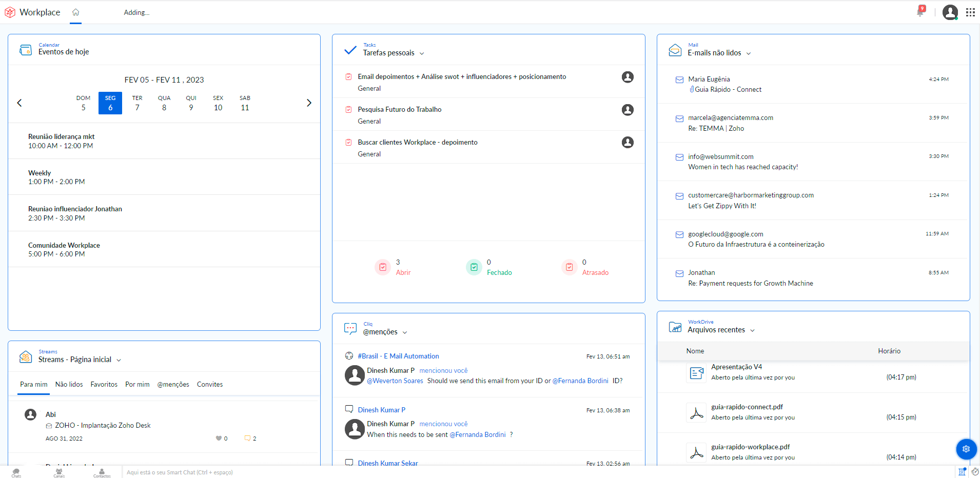Viewport: 980px width, 478px height.
Task: Click envelope icon of Maria Eugênia email
Action: click(679, 79)
